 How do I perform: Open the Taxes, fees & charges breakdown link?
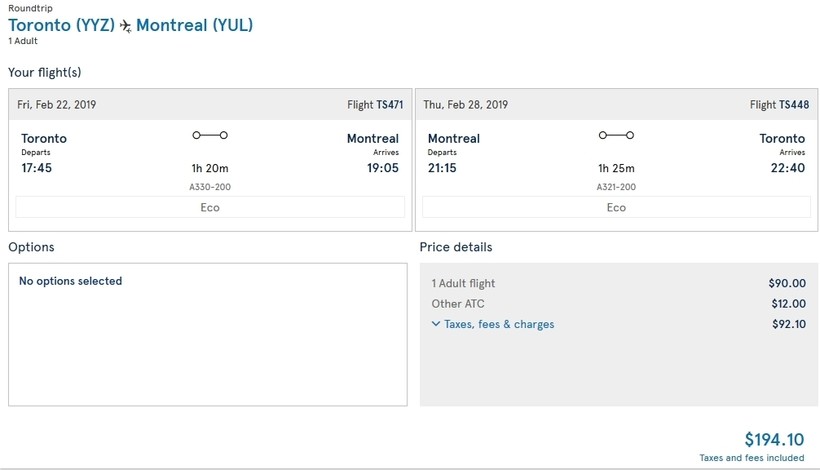point(499,324)
